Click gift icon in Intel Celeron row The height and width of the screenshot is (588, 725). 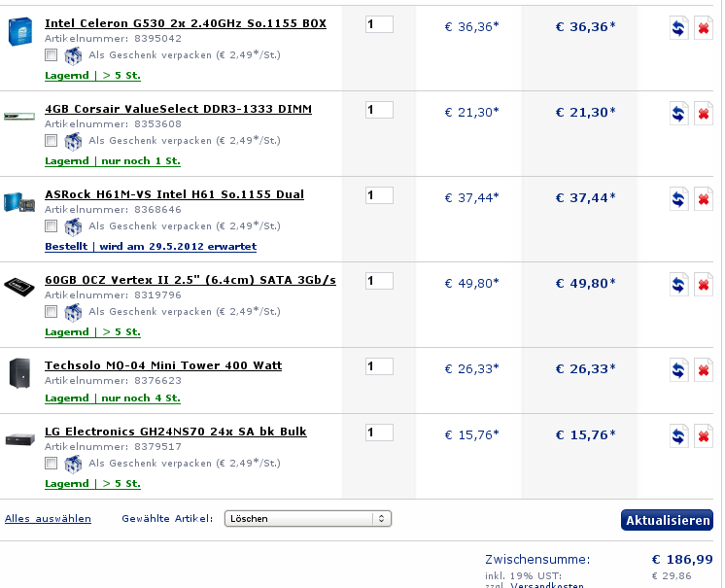[73, 56]
